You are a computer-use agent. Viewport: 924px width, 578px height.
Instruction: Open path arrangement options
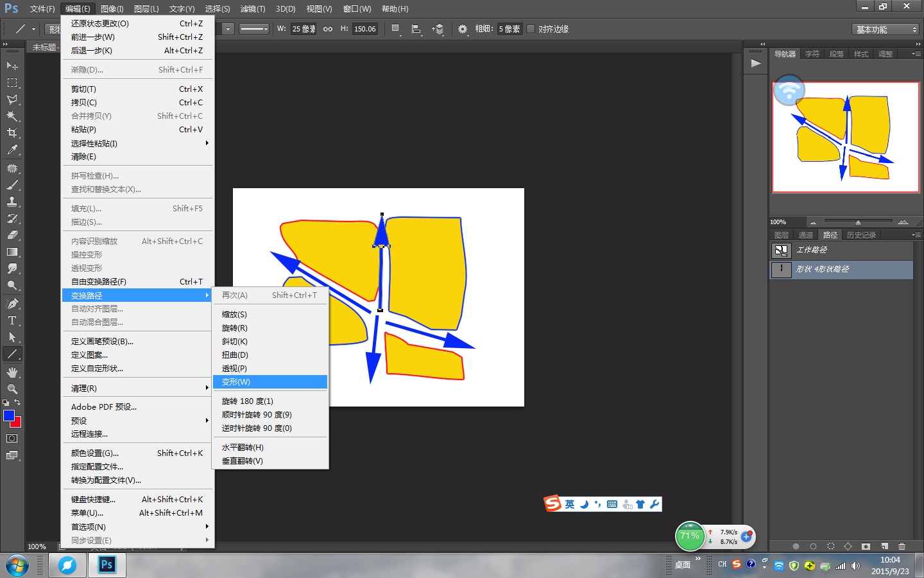click(438, 29)
